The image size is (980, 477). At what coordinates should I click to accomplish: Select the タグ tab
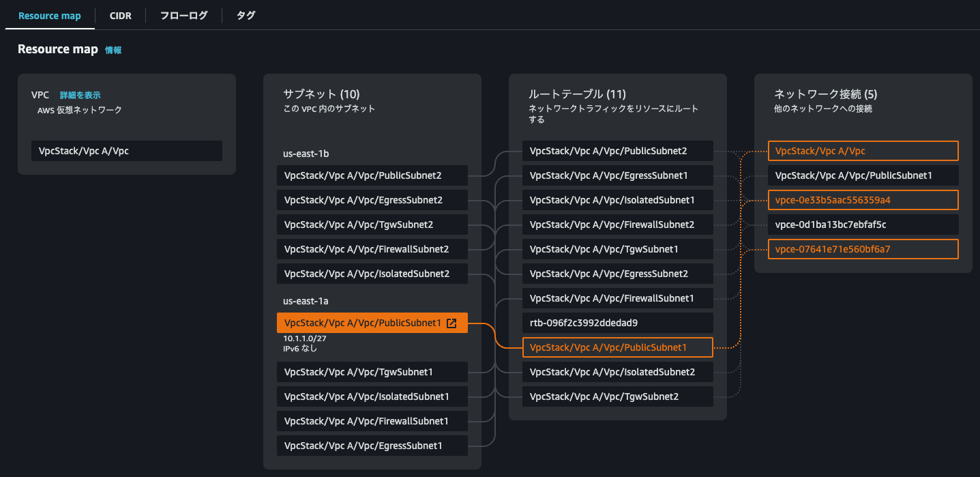[246, 15]
